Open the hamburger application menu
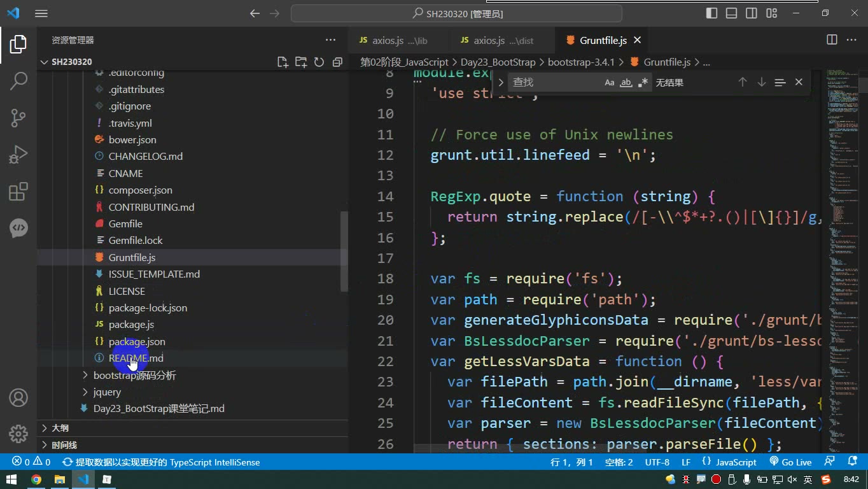 point(41,13)
